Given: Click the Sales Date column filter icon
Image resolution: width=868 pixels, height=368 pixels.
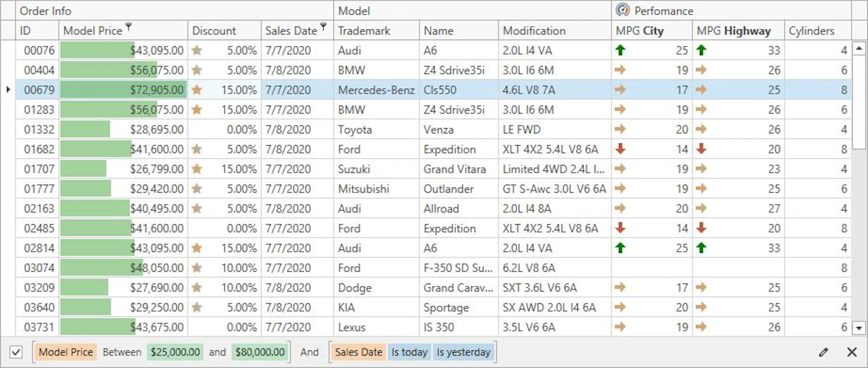Looking at the screenshot, I should [324, 27].
